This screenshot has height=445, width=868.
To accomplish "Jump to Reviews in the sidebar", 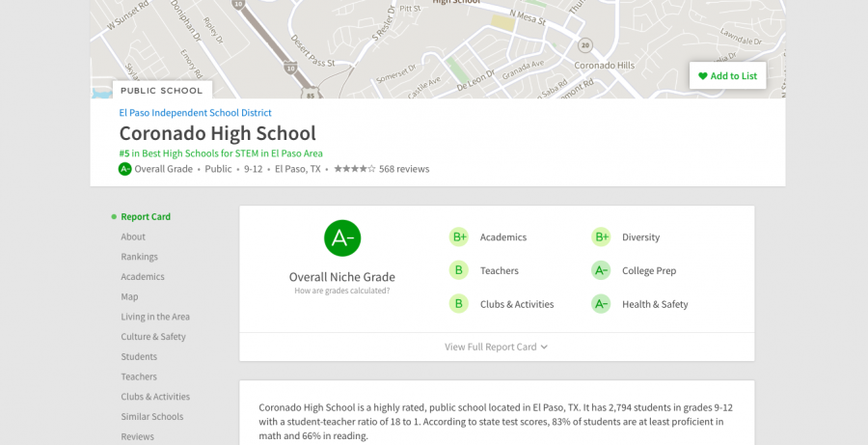I will click(x=137, y=436).
